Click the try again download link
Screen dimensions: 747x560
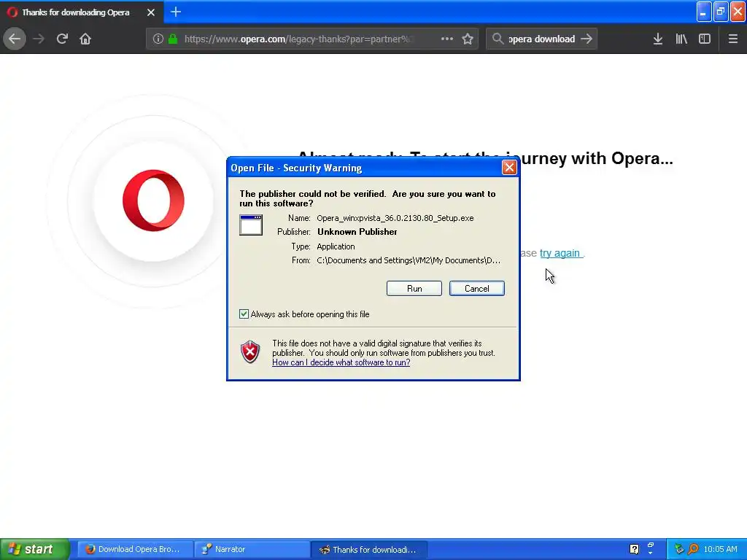560,253
